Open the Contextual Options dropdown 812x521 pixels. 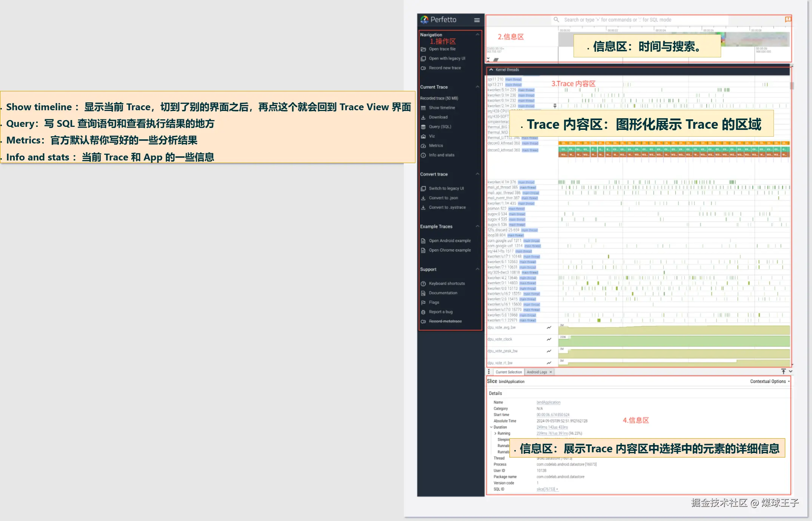pyautogui.click(x=769, y=381)
